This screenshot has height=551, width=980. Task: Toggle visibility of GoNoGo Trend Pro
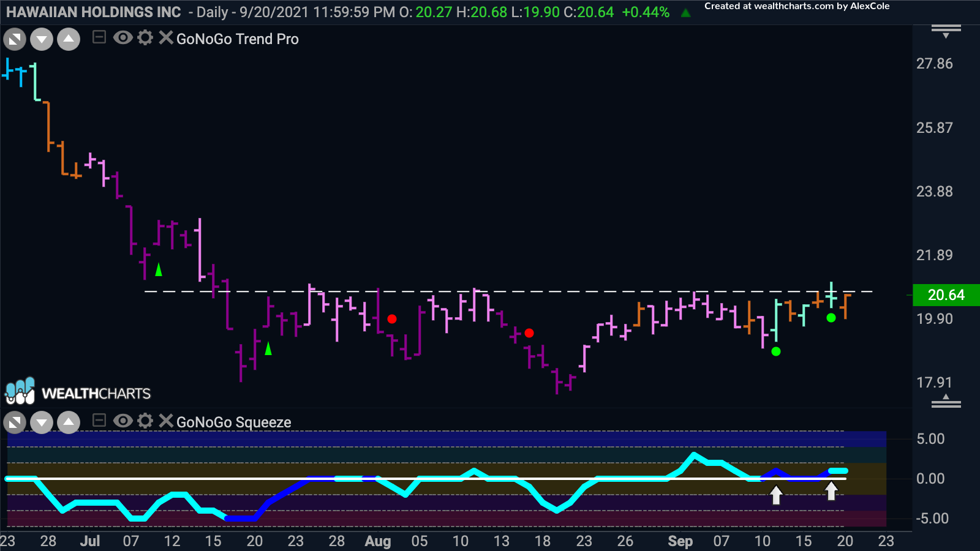[123, 38]
